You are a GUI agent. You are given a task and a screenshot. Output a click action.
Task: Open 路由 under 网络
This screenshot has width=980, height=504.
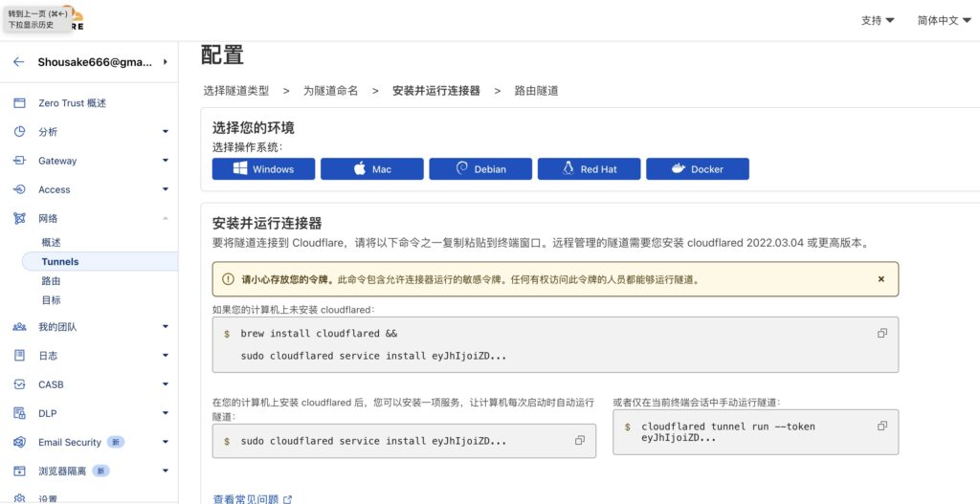(x=52, y=281)
